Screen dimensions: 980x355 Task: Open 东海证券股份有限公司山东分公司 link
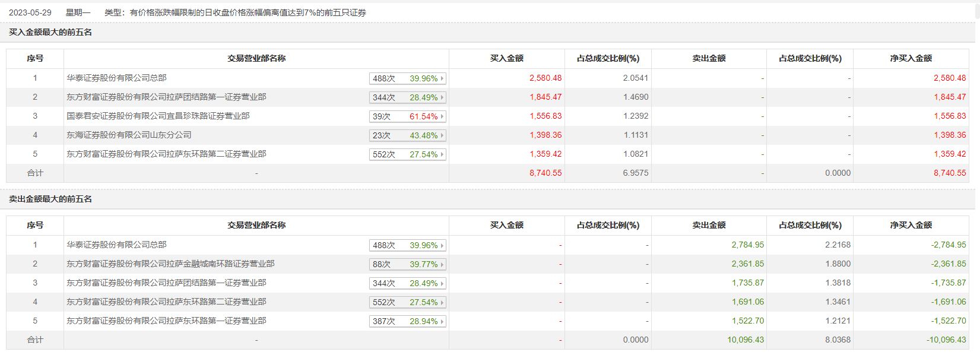click(x=129, y=135)
